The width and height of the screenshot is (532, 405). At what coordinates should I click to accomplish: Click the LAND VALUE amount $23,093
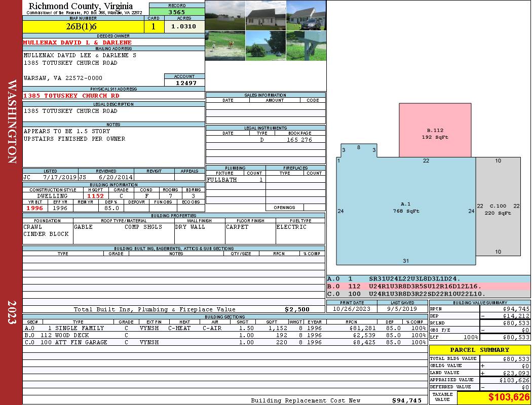pos(516,373)
